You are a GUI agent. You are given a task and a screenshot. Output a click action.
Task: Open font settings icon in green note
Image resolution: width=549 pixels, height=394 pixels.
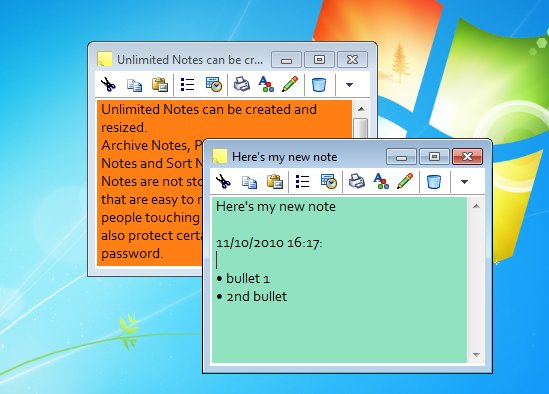381,181
